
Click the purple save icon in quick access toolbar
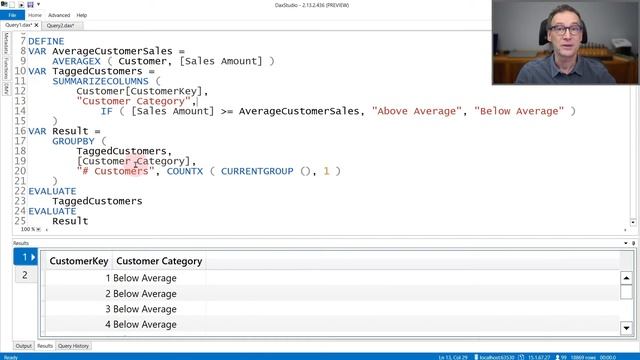pyautogui.click(x=30, y=4)
